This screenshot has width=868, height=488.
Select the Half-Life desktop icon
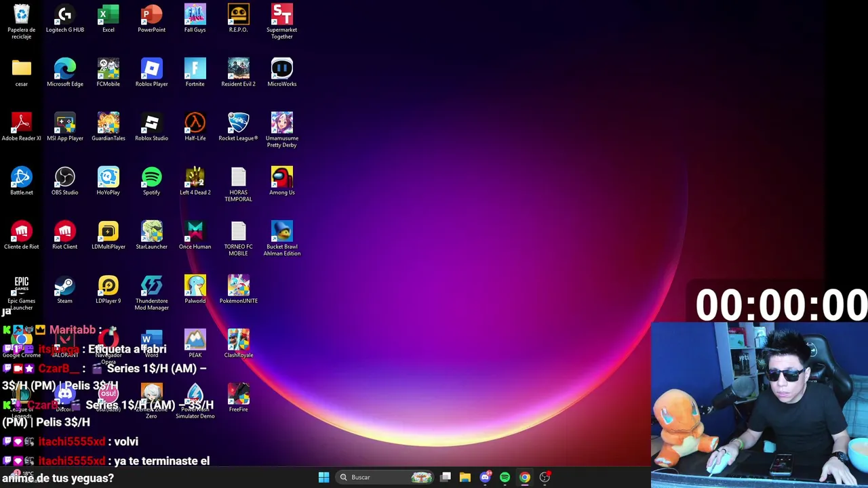195,127
